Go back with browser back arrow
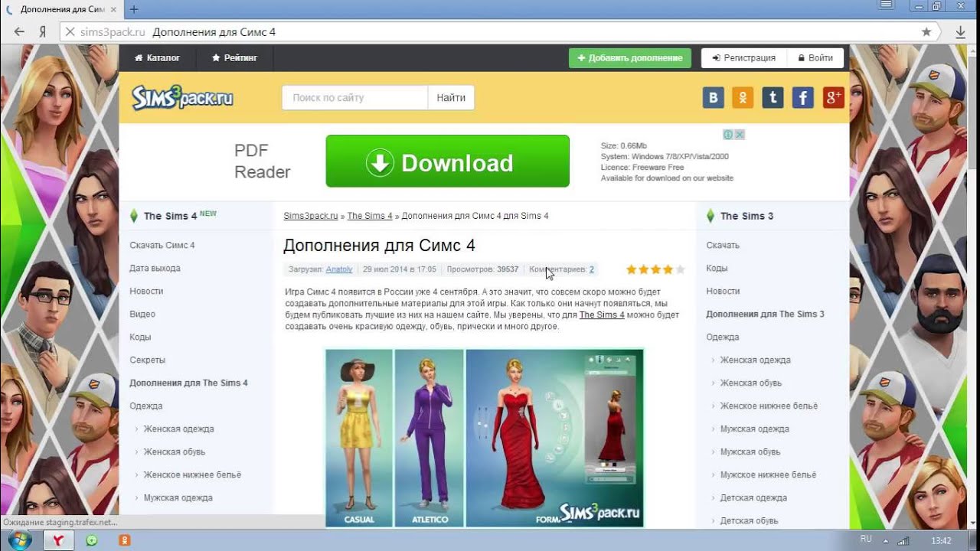The image size is (980, 551). [19, 32]
